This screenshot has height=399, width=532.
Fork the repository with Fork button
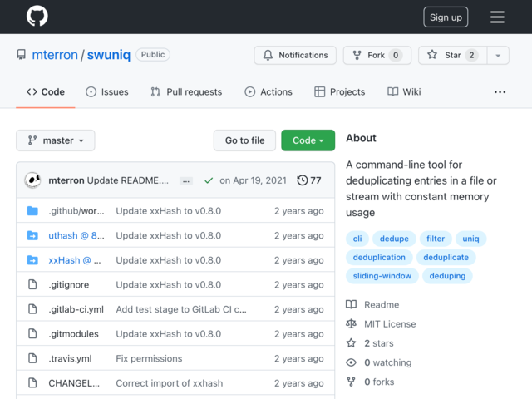click(377, 55)
